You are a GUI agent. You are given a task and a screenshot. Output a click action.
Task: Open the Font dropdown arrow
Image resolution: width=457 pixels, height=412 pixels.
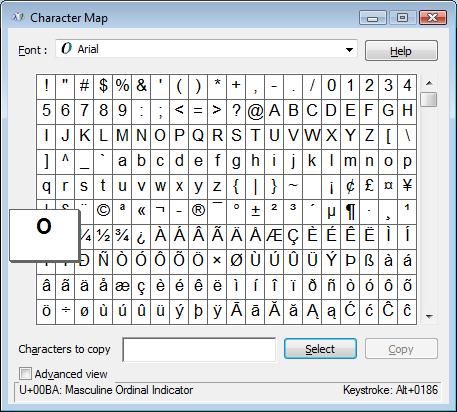point(349,50)
